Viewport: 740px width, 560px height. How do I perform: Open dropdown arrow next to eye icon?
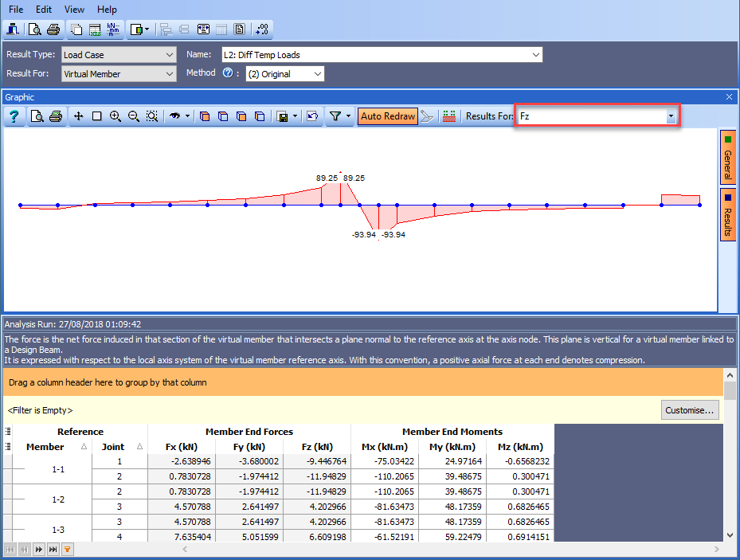[187, 116]
